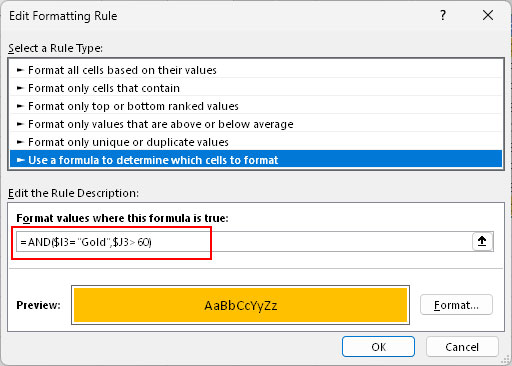Image resolution: width=512 pixels, height=366 pixels.
Task: Confirm the rule with OK
Action: point(378,347)
